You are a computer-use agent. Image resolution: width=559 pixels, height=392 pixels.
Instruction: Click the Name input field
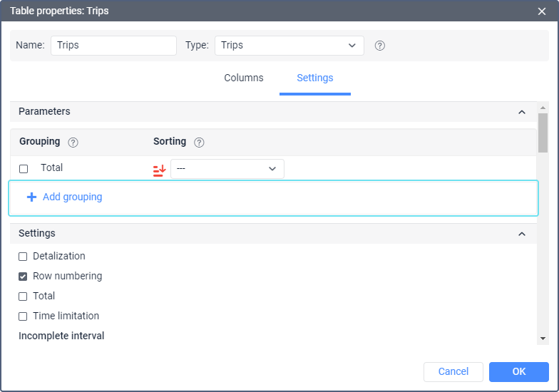click(x=113, y=46)
